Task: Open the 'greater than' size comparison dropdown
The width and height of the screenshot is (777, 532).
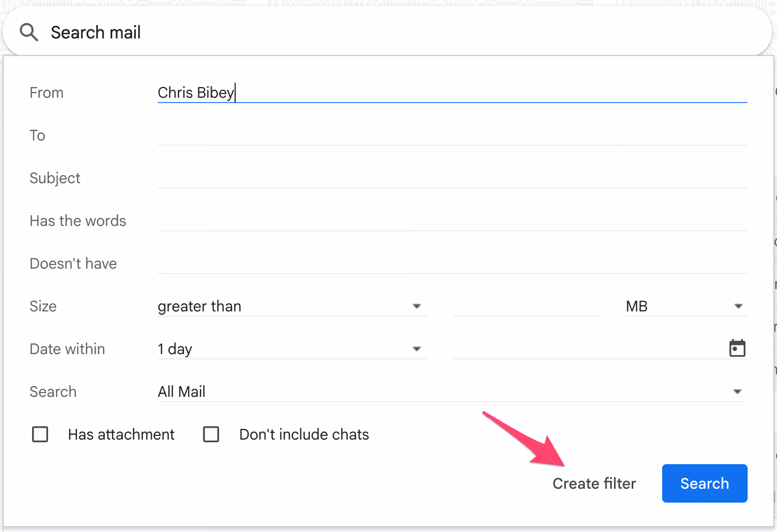Action: click(x=417, y=306)
